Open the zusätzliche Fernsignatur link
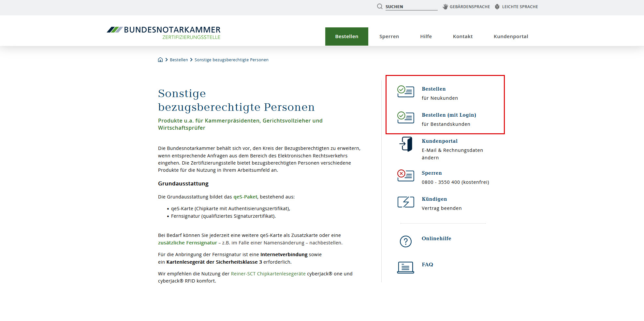The width and height of the screenshot is (644, 321). click(187, 243)
